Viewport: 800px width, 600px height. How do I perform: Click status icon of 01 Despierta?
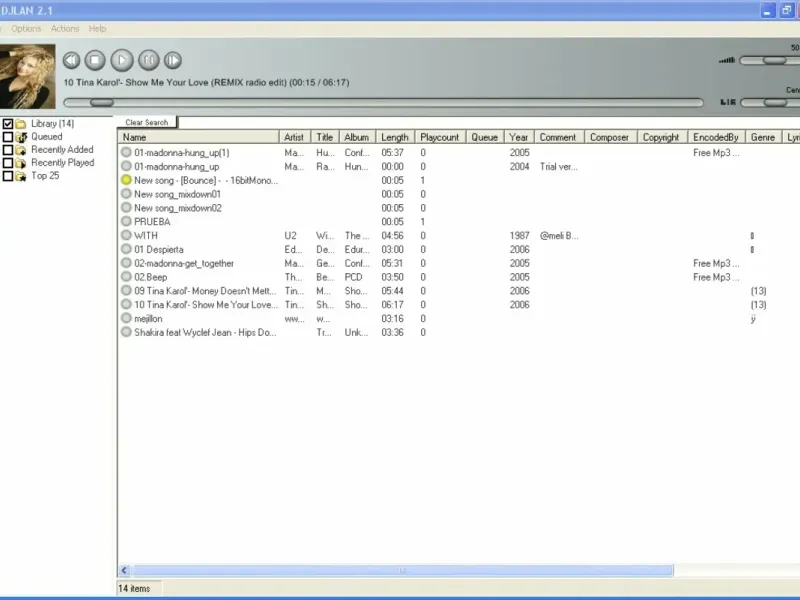[x=126, y=249]
